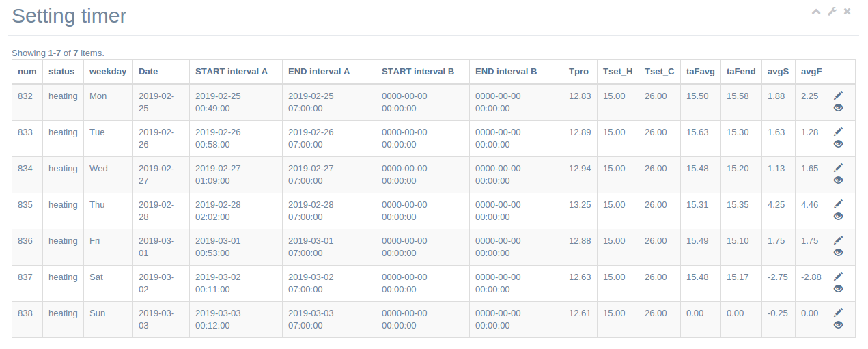The height and width of the screenshot is (349, 868).
Task: Click the pencil edit icon for row 832
Action: tap(839, 95)
